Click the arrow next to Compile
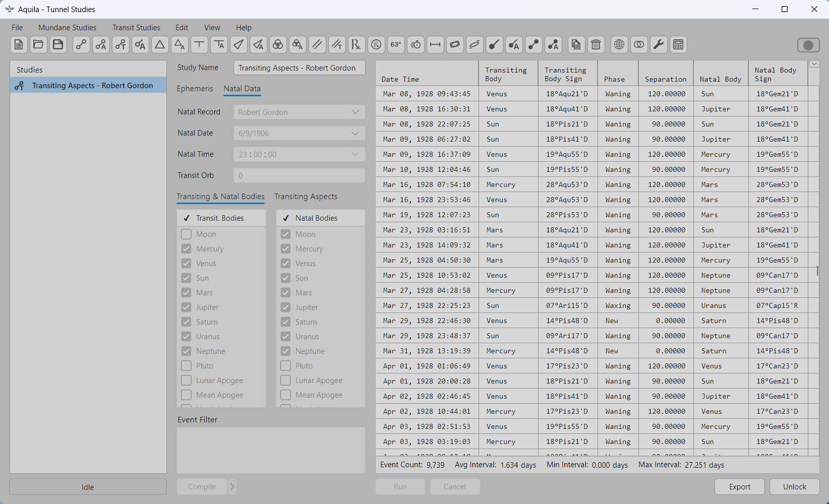The height and width of the screenshot is (504, 829). pos(232,487)
